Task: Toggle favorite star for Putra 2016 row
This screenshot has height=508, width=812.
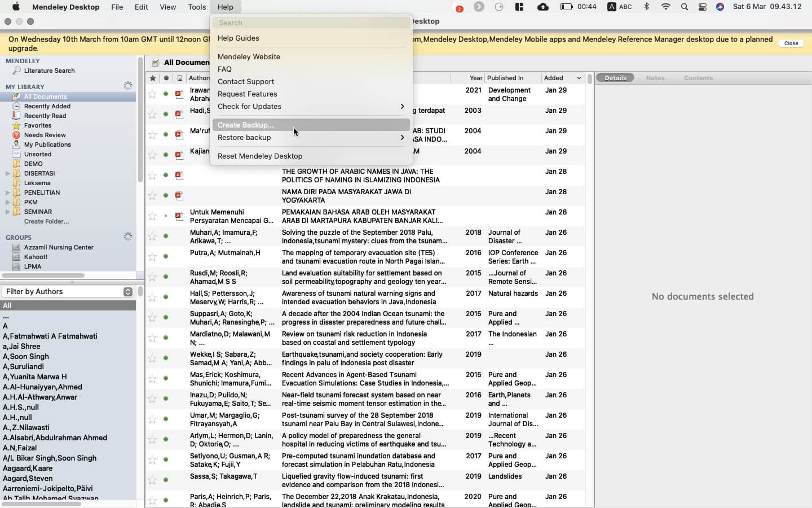Action: coord(152,256)
